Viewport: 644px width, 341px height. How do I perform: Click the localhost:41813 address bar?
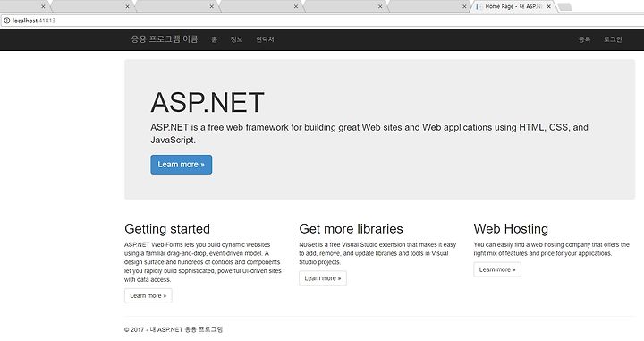point(322,21)
